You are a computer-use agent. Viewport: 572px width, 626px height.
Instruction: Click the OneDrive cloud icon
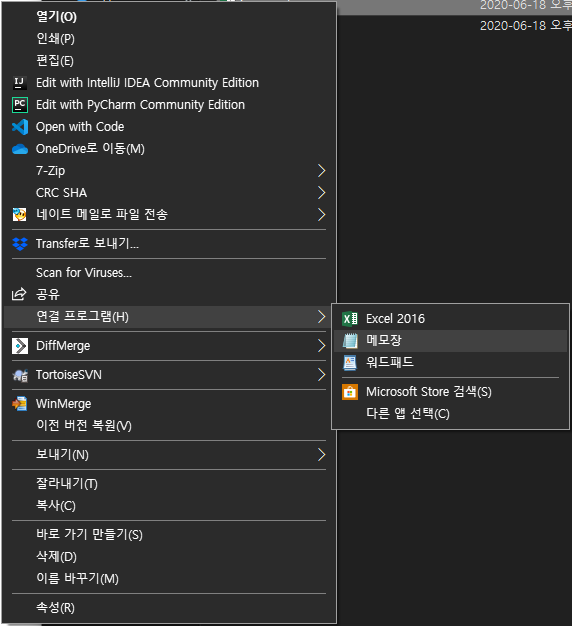20,149
